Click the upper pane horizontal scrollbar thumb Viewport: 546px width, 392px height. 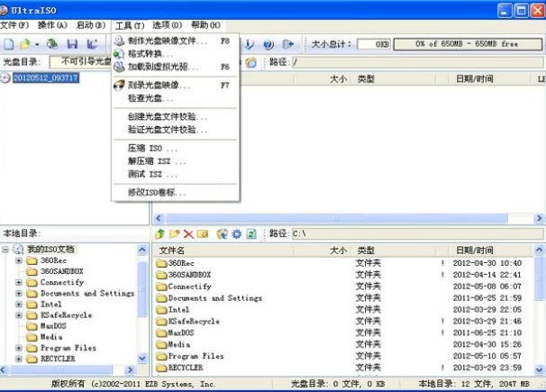click(x=337, y=218)
